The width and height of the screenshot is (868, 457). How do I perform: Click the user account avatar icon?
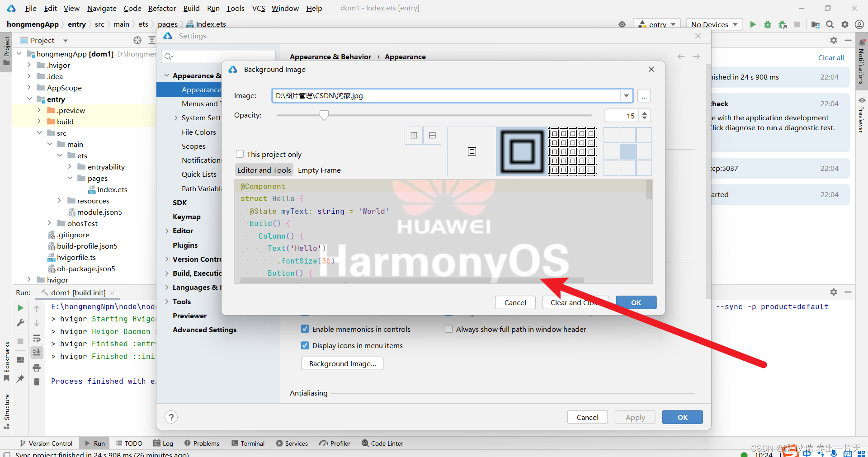(859, 24)
